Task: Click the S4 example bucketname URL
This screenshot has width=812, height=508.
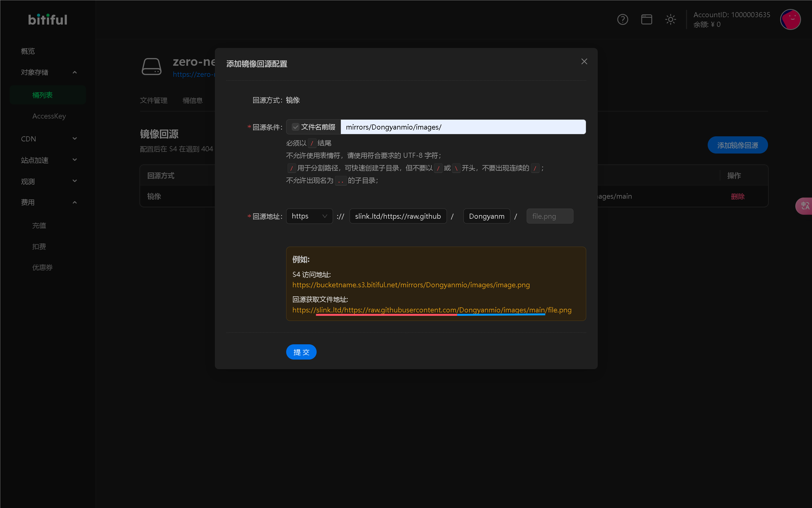Action: click(x=411, y=285)
